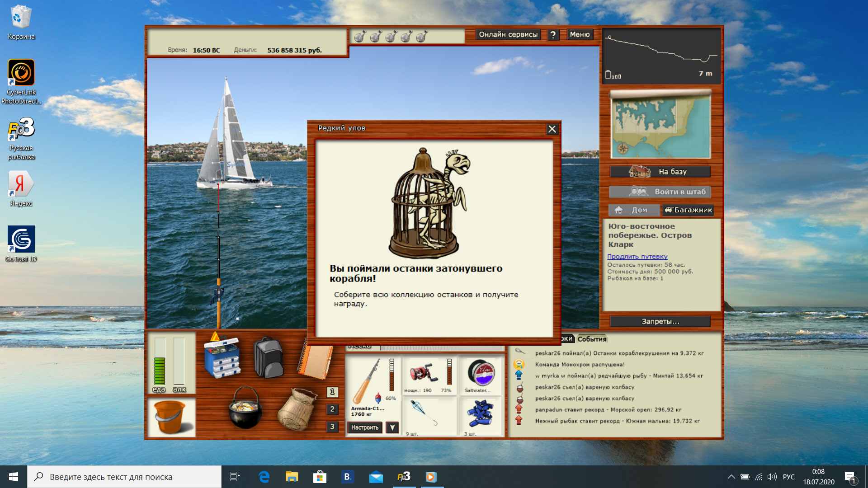Switch to the События tab

pos(592,339)
